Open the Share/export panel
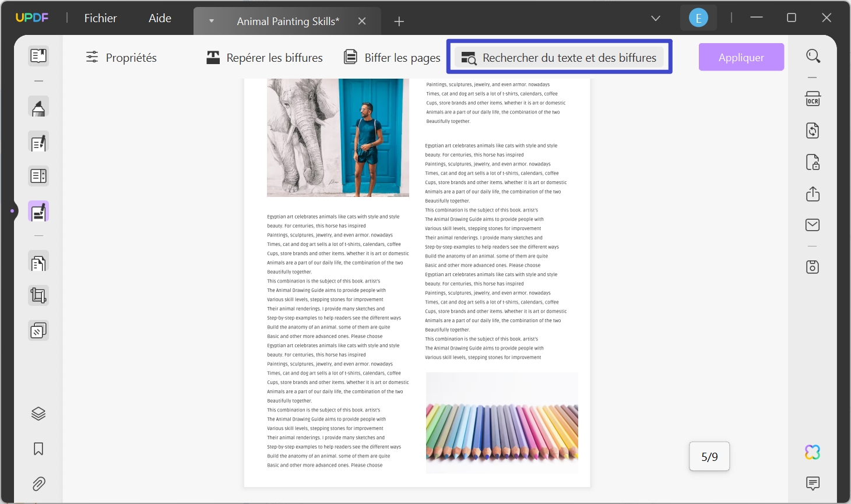851x504 pixels. (813, 193)
